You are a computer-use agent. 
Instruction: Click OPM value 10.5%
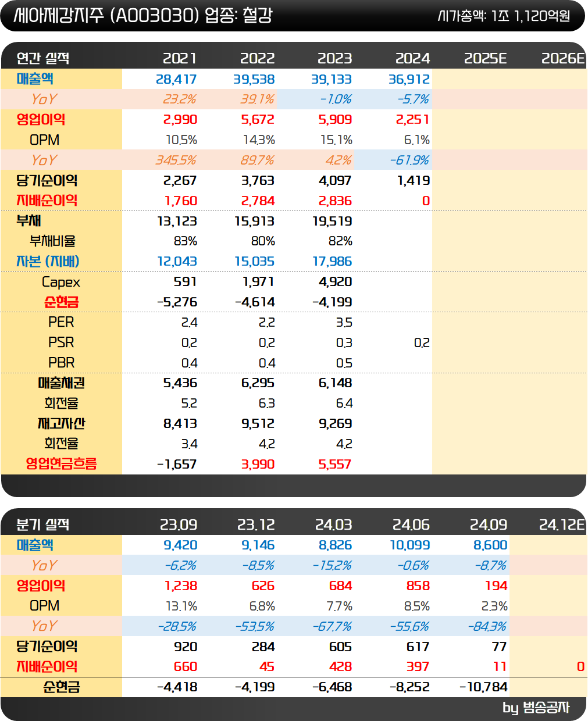click(181, 140)
